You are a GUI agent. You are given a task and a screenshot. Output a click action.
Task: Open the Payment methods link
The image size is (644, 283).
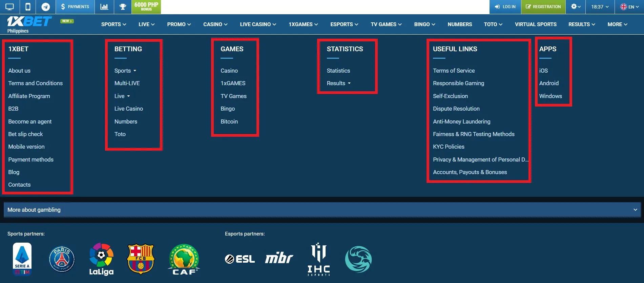point(31,159)
